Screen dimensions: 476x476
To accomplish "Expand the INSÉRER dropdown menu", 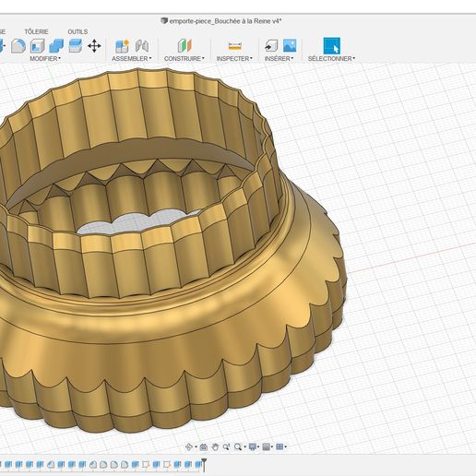I will point(279,58).
